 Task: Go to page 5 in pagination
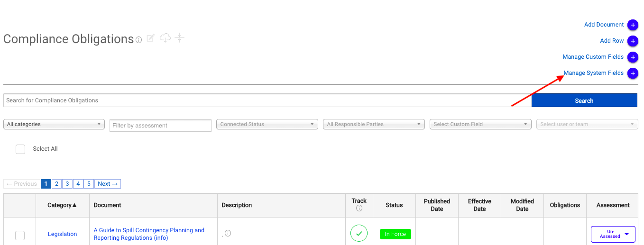pos(89,184)
